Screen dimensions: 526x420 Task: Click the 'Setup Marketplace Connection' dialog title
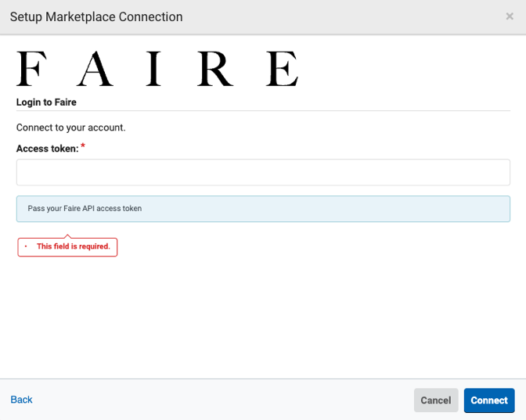(x=96, y=16)
